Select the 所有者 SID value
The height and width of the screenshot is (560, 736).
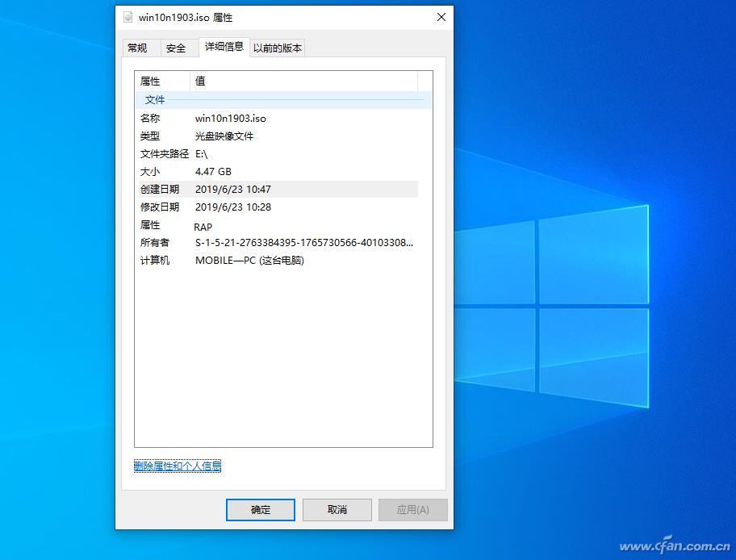coord(303,243)
